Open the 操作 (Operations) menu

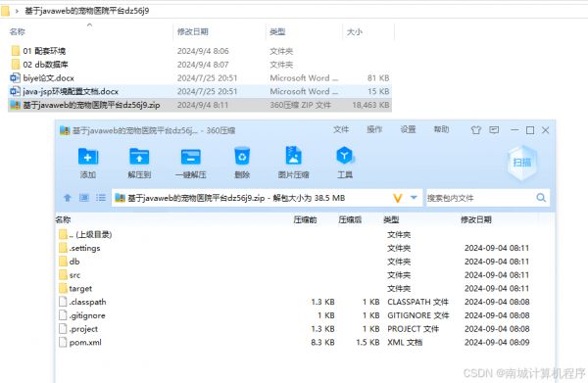click(374, 129)
